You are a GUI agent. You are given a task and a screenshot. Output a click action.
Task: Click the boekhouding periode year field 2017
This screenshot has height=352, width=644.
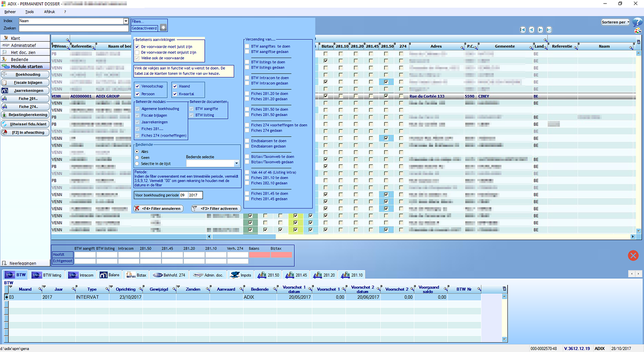(195, 195)
